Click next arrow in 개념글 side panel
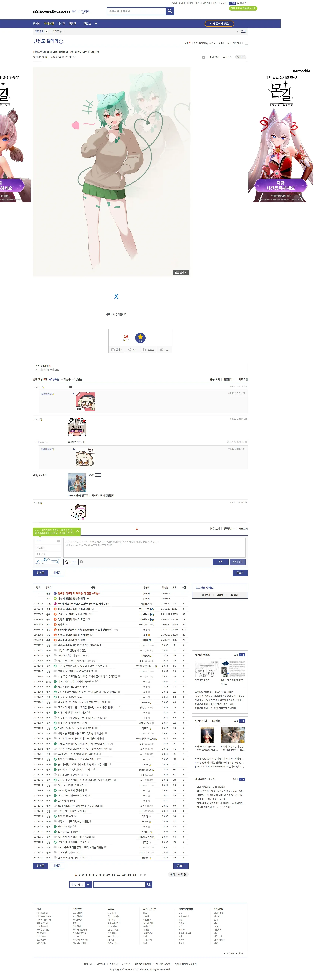 click(244, 779)
